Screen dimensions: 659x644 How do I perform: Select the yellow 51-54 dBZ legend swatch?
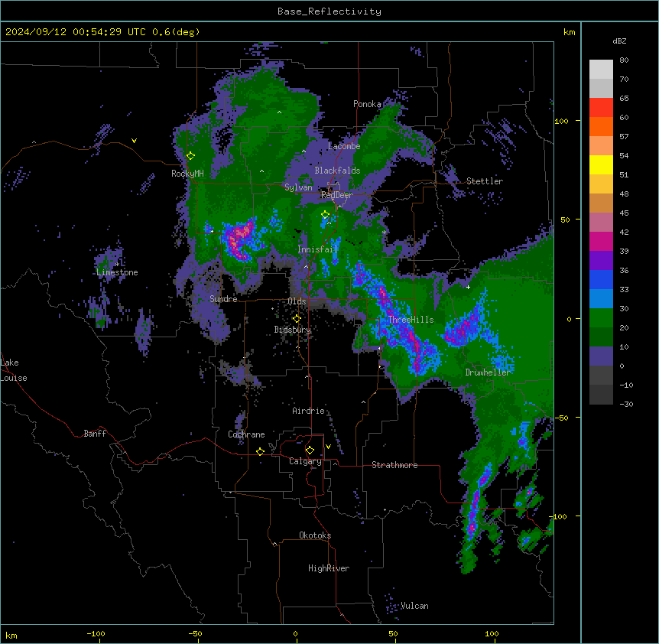point(601,165)
